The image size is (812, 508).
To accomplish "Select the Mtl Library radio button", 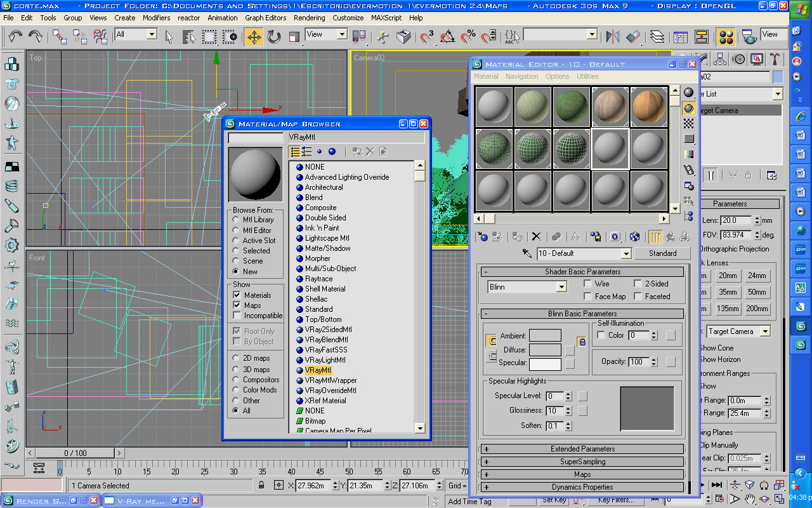I will pyautogui.click(x=236, y=220).
